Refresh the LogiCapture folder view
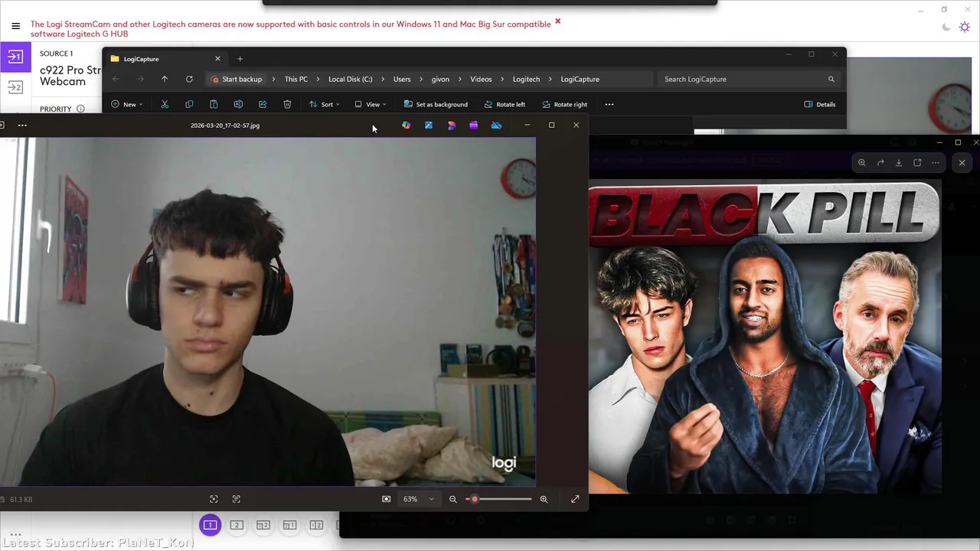Screen dimensions: 980x551 pos(189,79)
